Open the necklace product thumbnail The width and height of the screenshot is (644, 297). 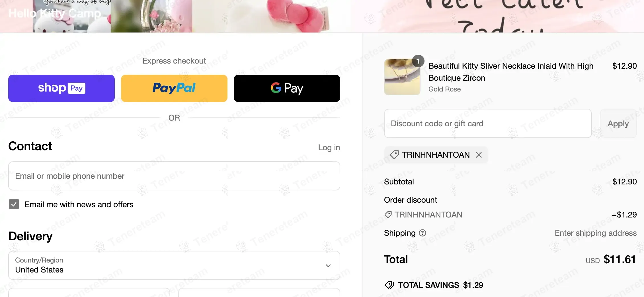(x=402, y=77)
